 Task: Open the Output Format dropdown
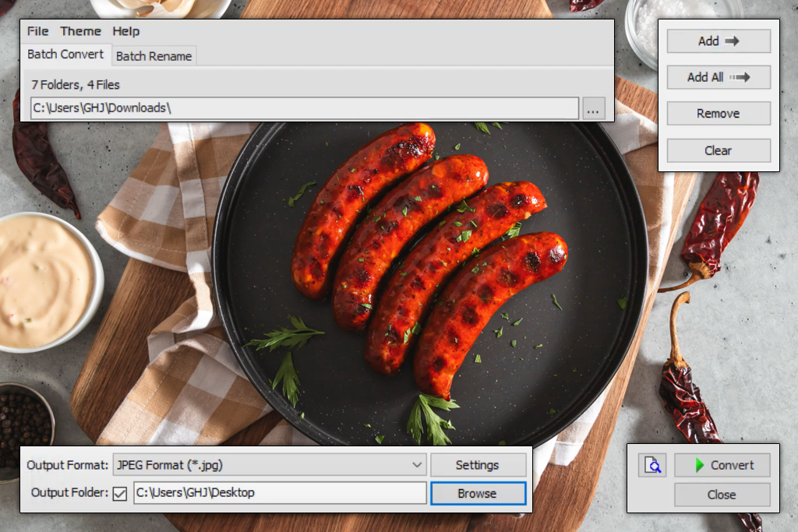270,465
